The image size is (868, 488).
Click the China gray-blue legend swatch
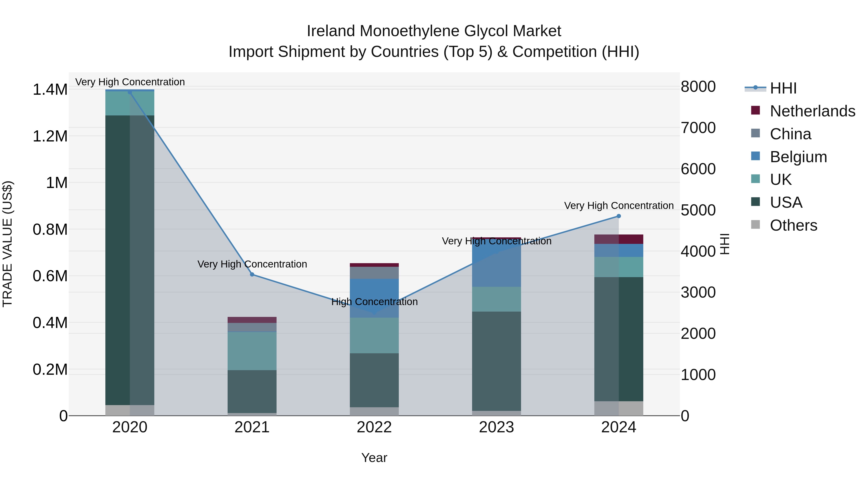coord(755,133)
